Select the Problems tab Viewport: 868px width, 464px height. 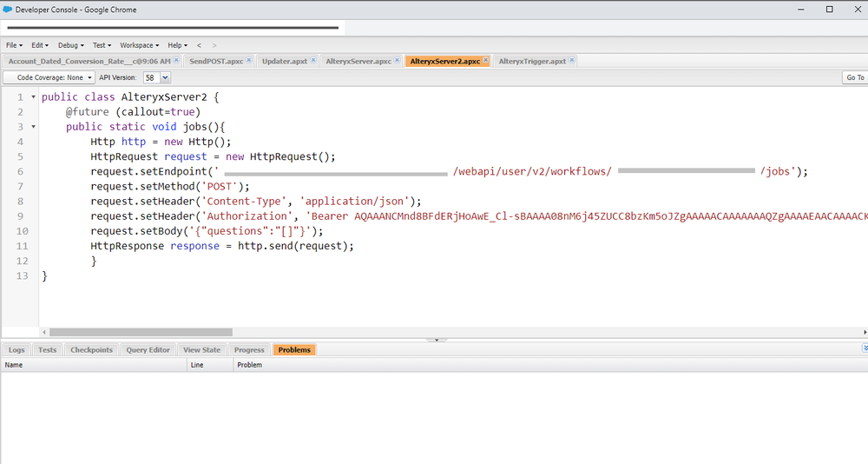294,350
